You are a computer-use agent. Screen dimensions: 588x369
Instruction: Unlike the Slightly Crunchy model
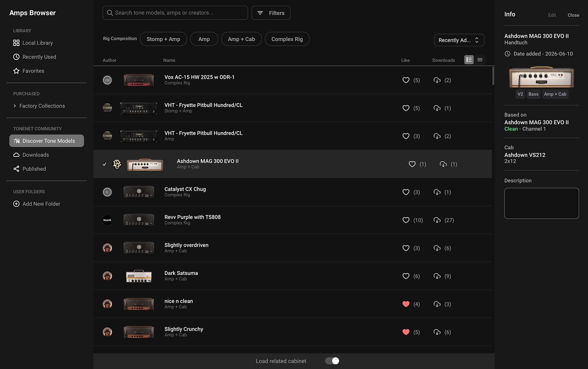tap(406, 332)
